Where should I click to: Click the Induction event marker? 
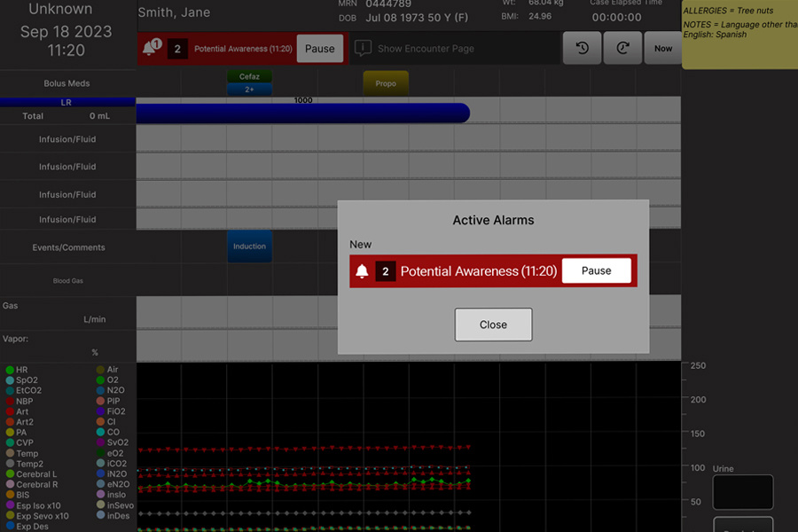(249, 246)
